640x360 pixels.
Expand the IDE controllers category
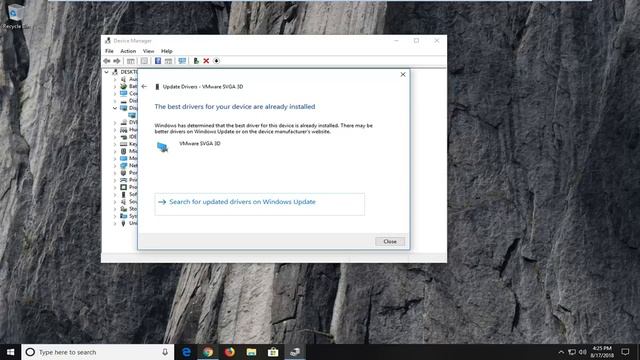(115, 137)
